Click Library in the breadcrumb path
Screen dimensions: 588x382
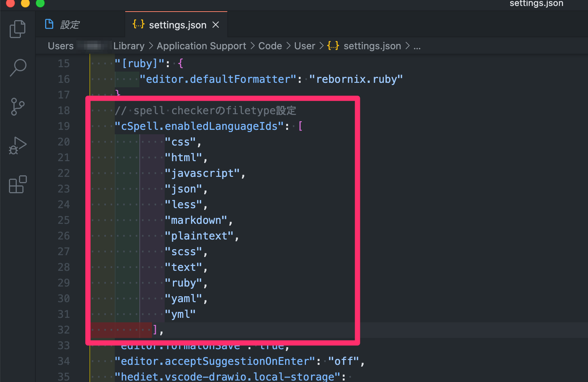tap(129, 46)
